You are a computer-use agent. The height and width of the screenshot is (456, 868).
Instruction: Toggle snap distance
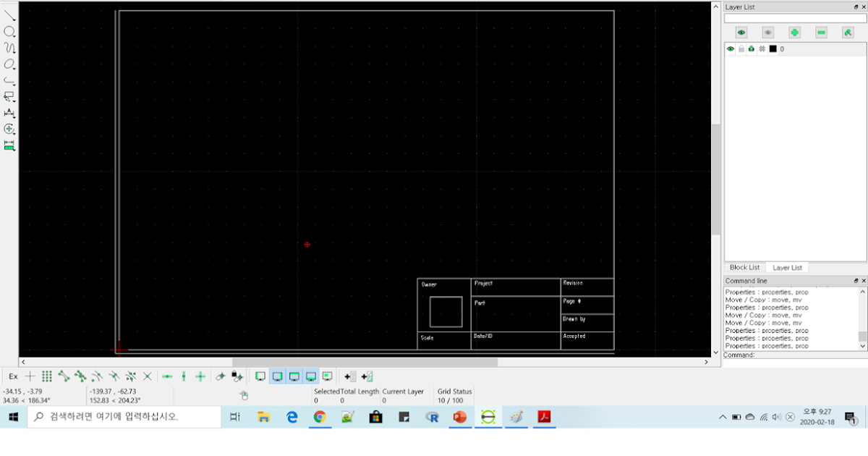[x=130, y=376]
